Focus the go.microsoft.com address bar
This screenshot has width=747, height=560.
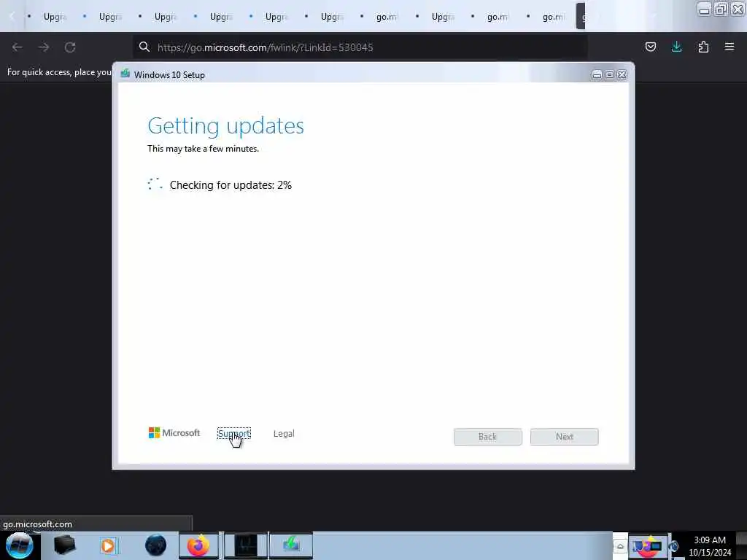coord(360,47)
